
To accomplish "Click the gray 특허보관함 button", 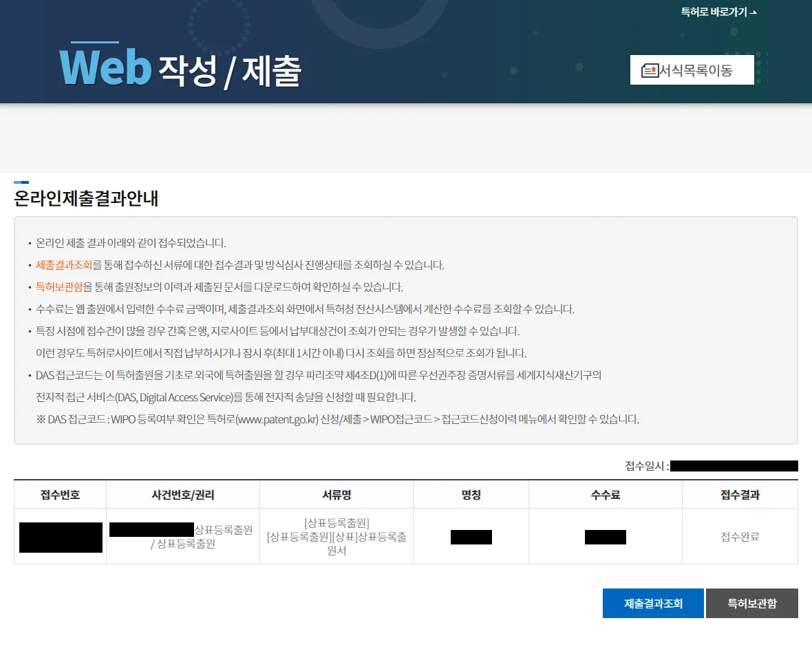I will [x=751, y=604].
